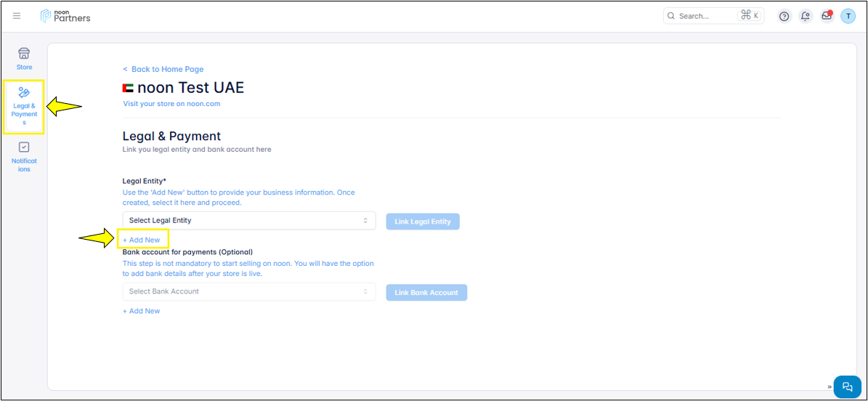Open the hamburger menu icon
The image size is (868, 401).
pyautogui.click(x=17, y=16)
